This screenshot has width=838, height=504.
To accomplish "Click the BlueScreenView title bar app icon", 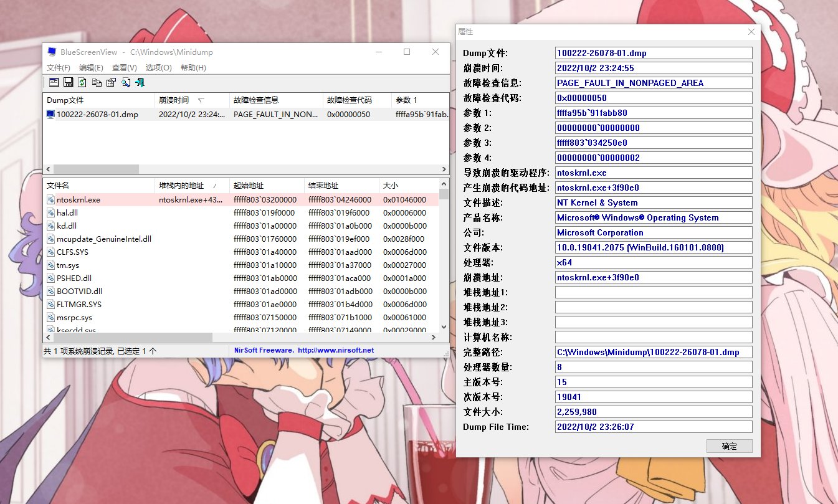I will (x=52, y=52).
